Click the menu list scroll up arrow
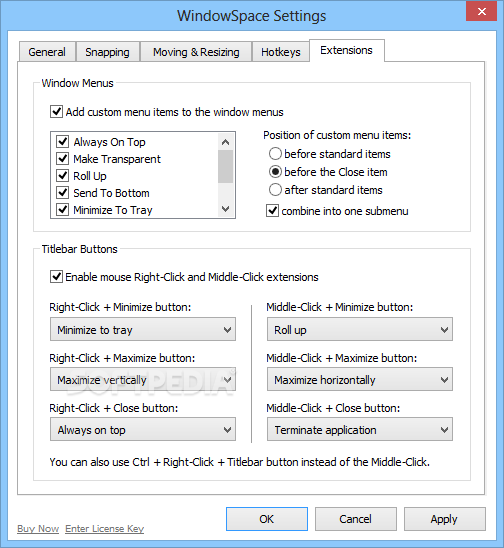 225,142
